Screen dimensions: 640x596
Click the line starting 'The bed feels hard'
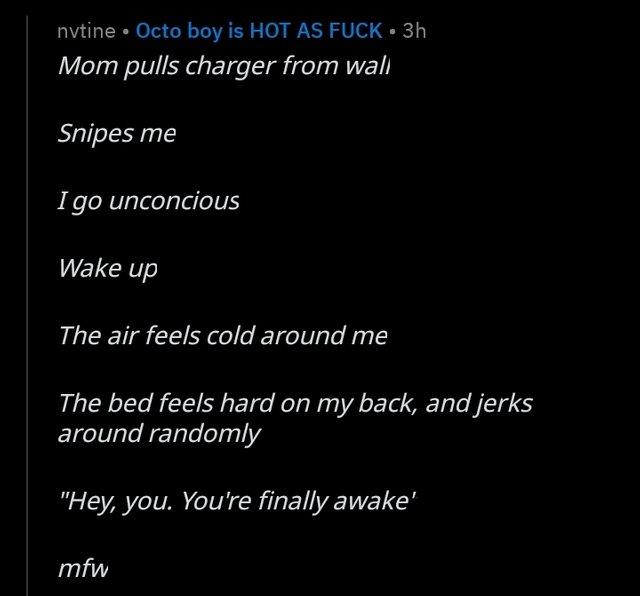pyautogui.click(x=295, y=403)
